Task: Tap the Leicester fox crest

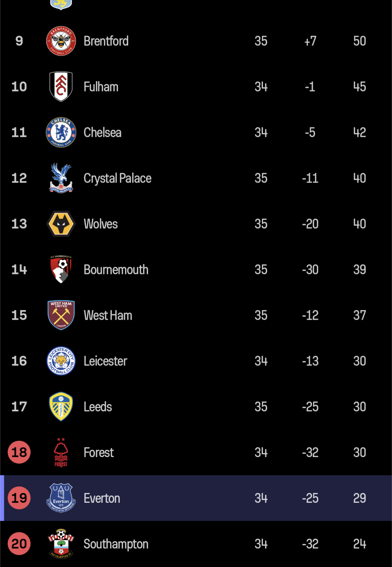Action: pyautogui.click(x=61, y=361)
